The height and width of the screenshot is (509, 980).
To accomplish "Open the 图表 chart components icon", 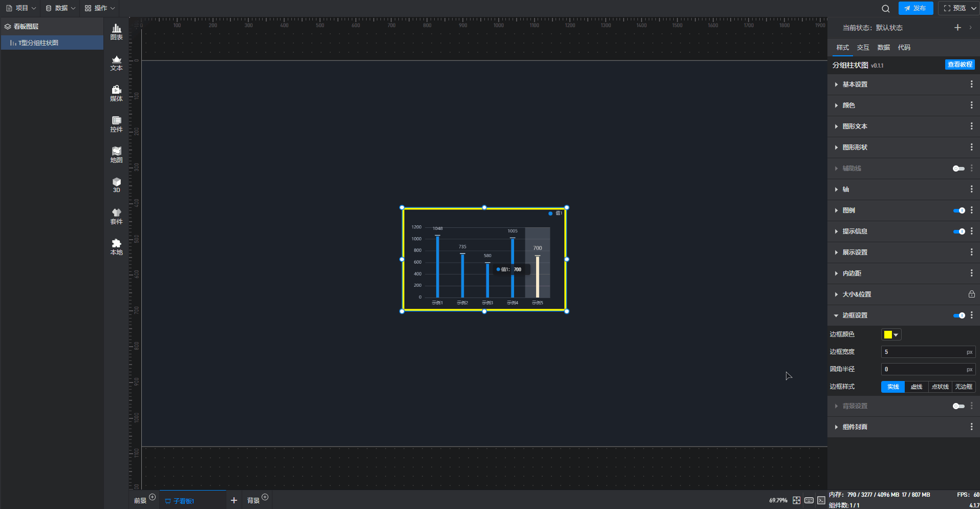I will pos(116,32).
